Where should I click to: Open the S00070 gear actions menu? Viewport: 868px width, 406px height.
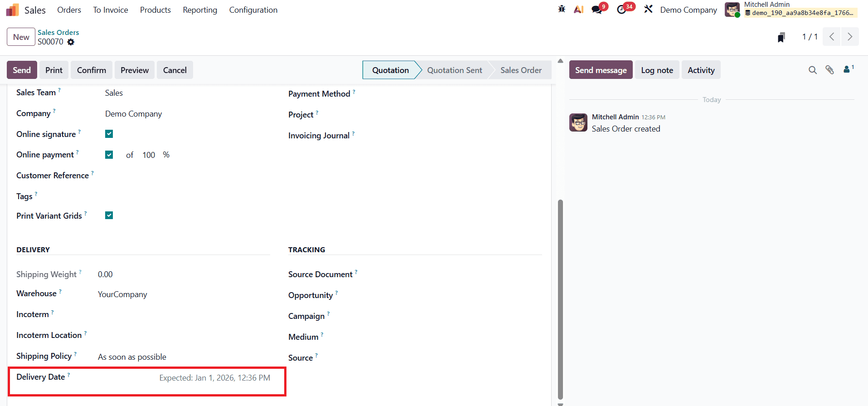(x=71, y=42)
